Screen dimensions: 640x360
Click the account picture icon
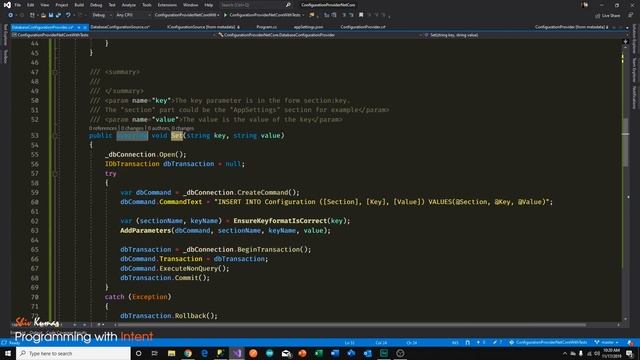585,5
